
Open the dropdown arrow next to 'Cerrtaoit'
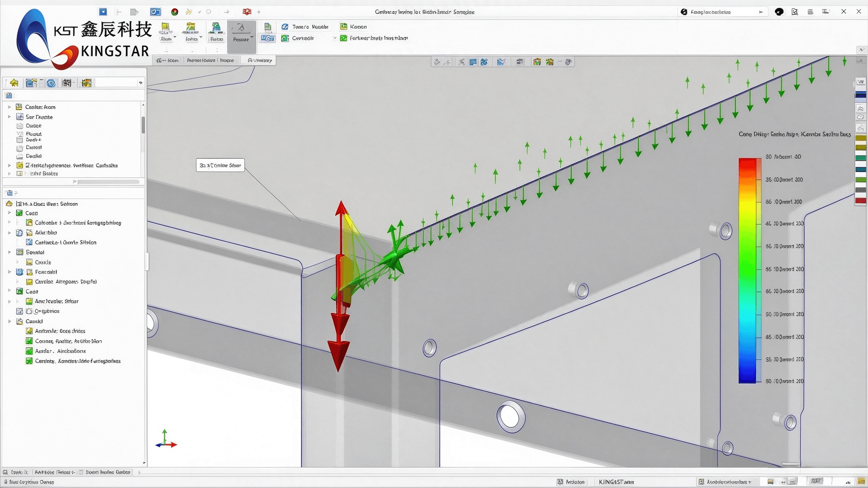pos(335,38)
